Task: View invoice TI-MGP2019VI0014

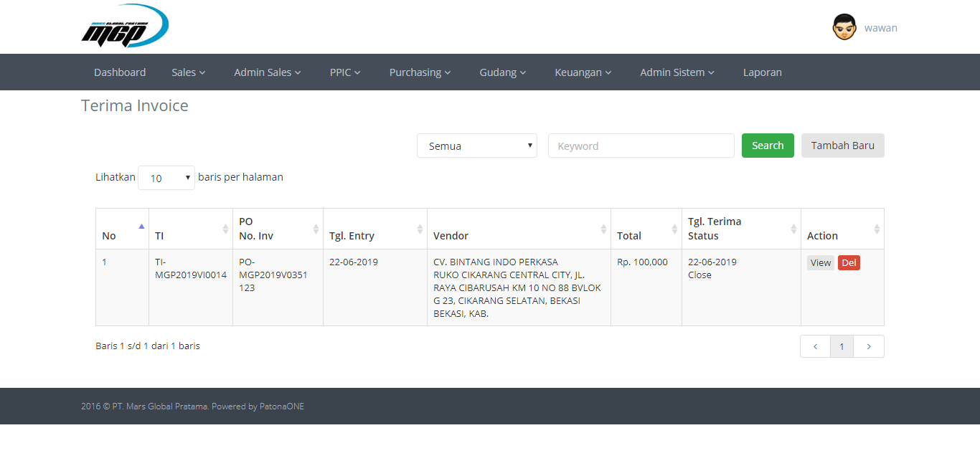Action: tap(821, 263)
